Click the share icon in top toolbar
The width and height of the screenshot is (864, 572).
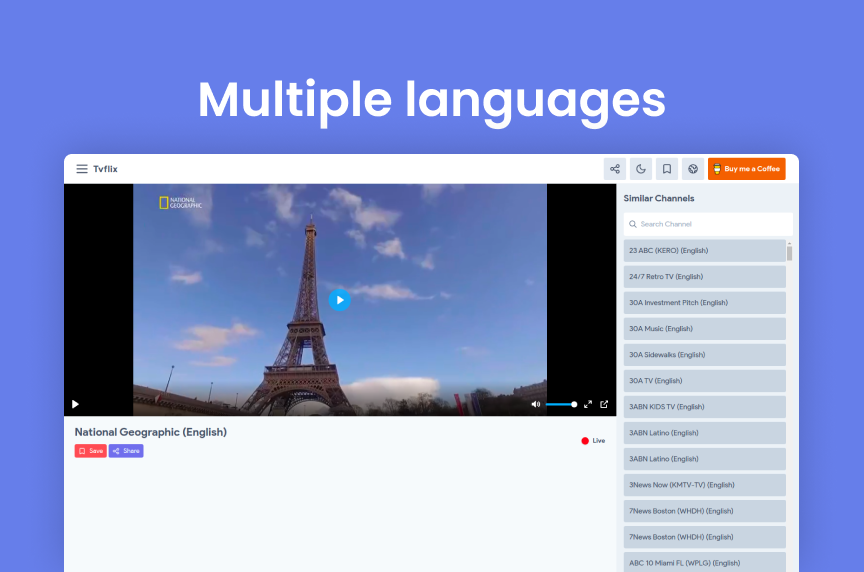tap(614, 169)
